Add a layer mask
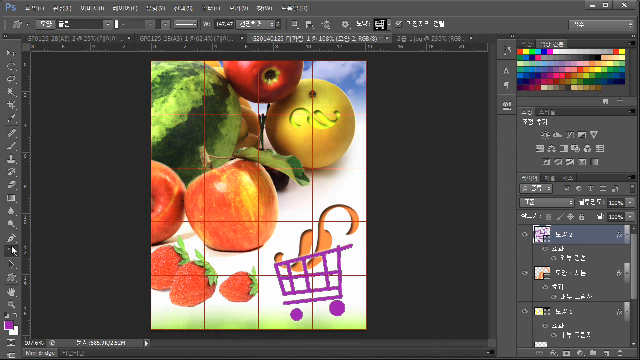Viewport: 640px width, 360px height. point(566,353)
